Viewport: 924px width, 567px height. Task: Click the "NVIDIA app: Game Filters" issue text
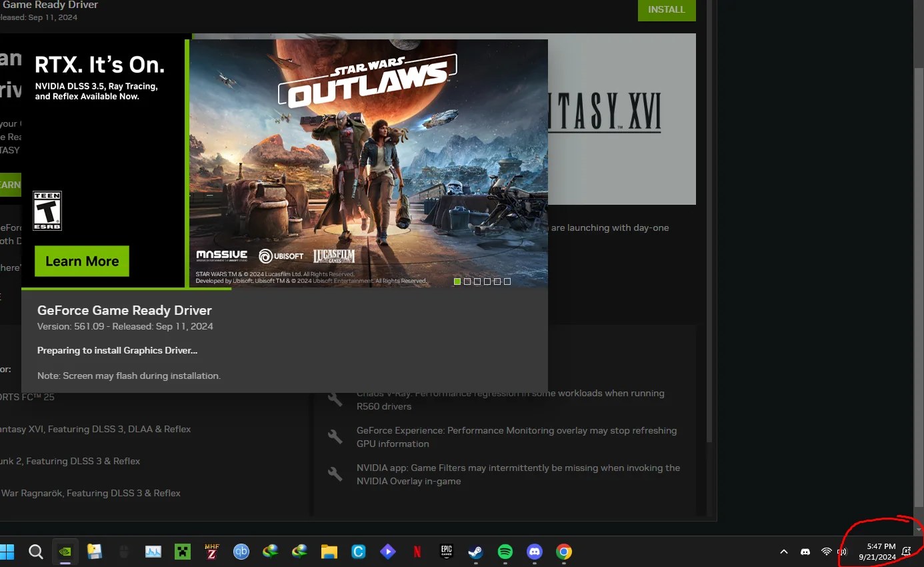pyautogui.click(x=519, y=474)
